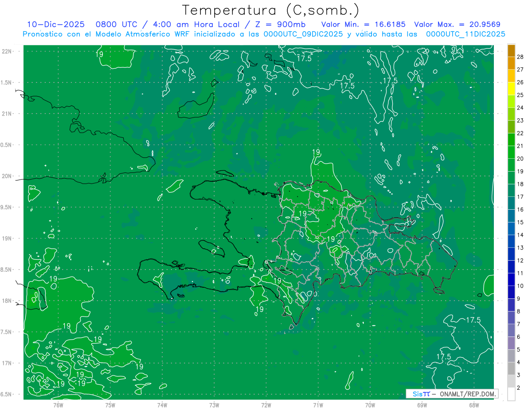The height and width of the screenshot is (411, 532).
Task: Click the "Valor Max. = 20.9569" value
Action: pos(457,24)
